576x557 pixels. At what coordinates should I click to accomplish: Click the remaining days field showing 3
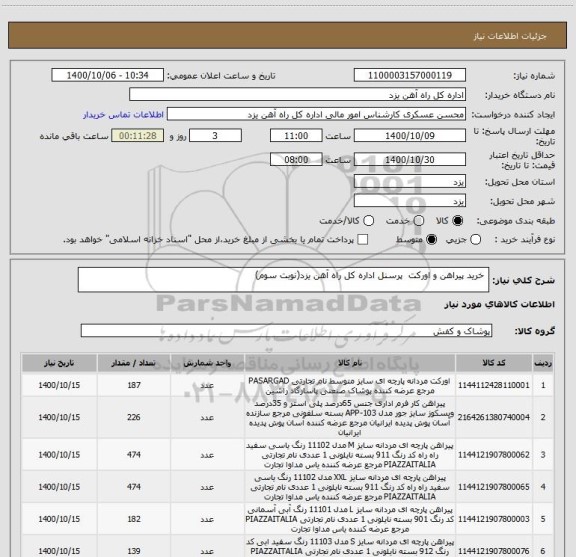click(x=215, y=136)
